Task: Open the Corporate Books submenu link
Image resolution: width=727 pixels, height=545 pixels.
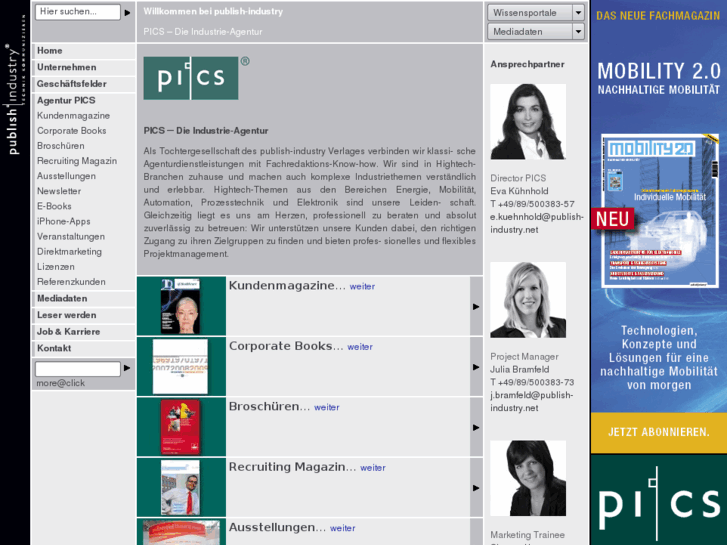Action: pyautogui.click(x=71, y=131)
